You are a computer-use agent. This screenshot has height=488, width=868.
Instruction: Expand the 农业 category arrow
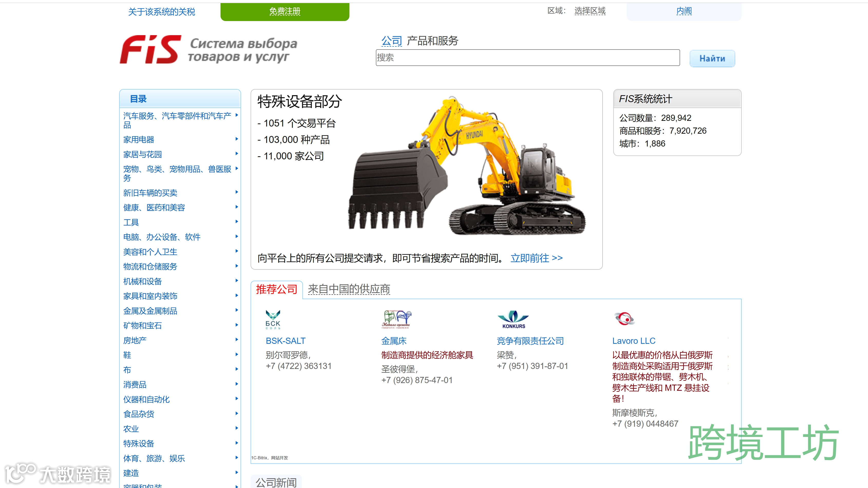(237, 428)
